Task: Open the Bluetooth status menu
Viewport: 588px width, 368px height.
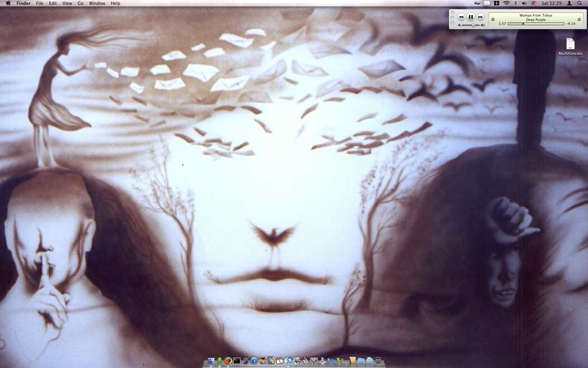Action: tap(516, 3)
